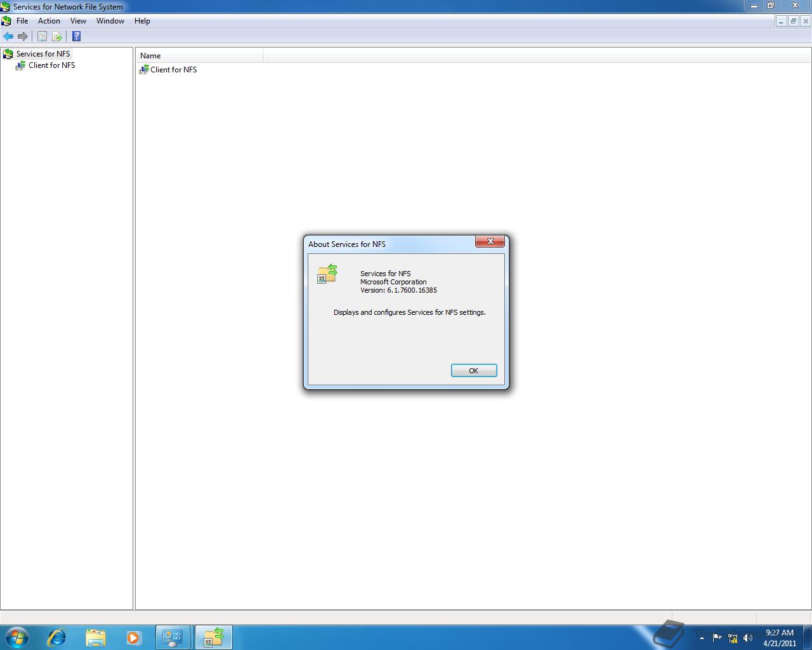Click the Name column header
Image resolution: width=812 pixels, height=650 pixels.
[x=200, y=56]
